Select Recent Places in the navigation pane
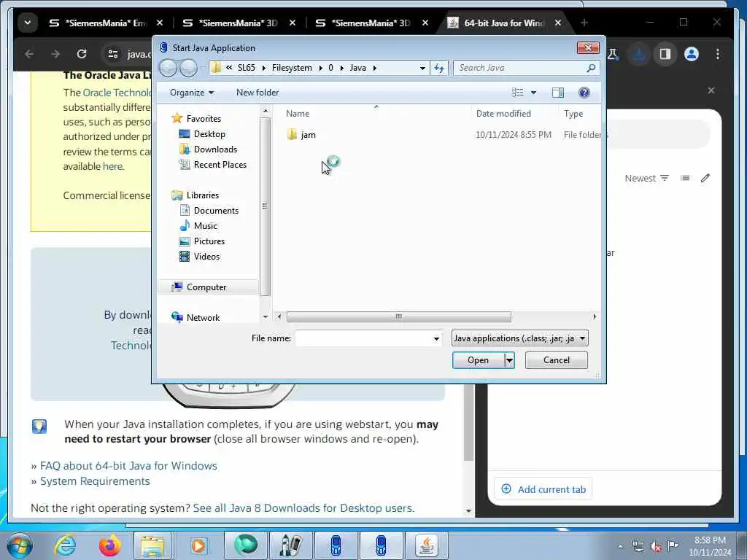Screen dimensions: 747x560 [220, 164]
